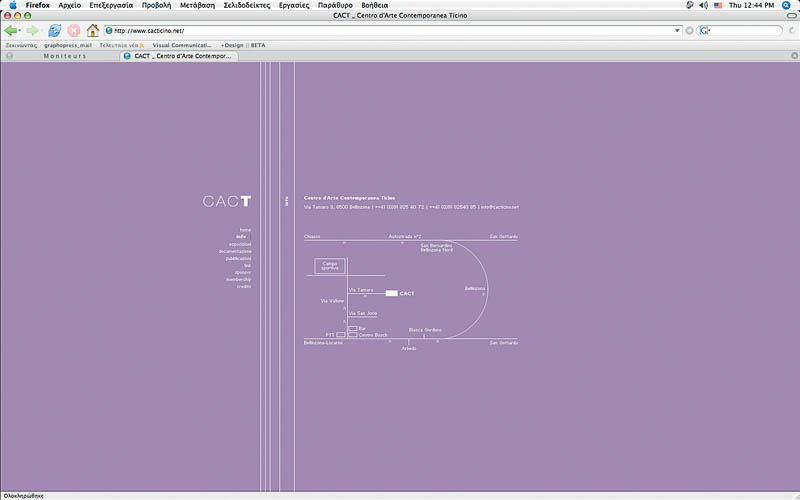Click the vertical info label on the page
The width and height of the screenshot is (800, 500).
pyautogui.click(x=287, y=201)
